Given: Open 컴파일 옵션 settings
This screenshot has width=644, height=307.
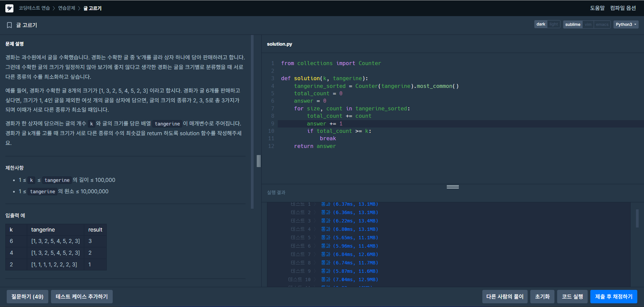Looking at the screenshot, I should tap(623, 8).
